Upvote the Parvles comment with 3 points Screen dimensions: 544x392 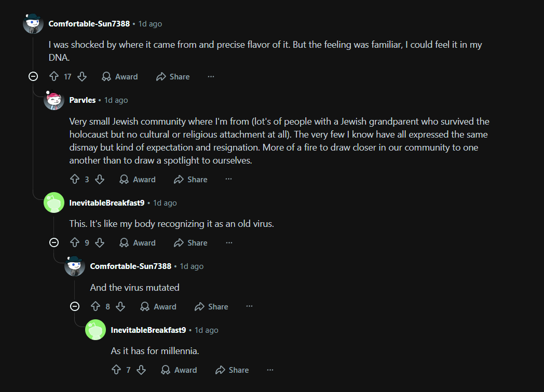coord(75,180)
